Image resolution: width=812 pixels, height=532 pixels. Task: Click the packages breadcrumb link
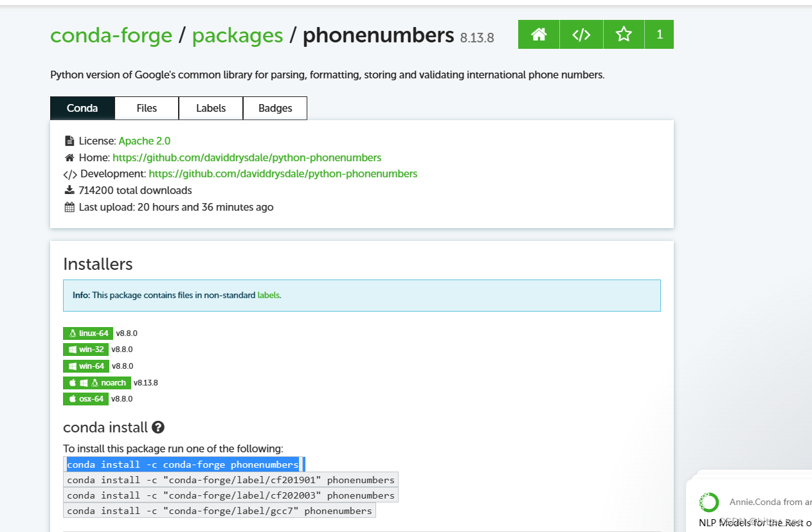[237, 35]
